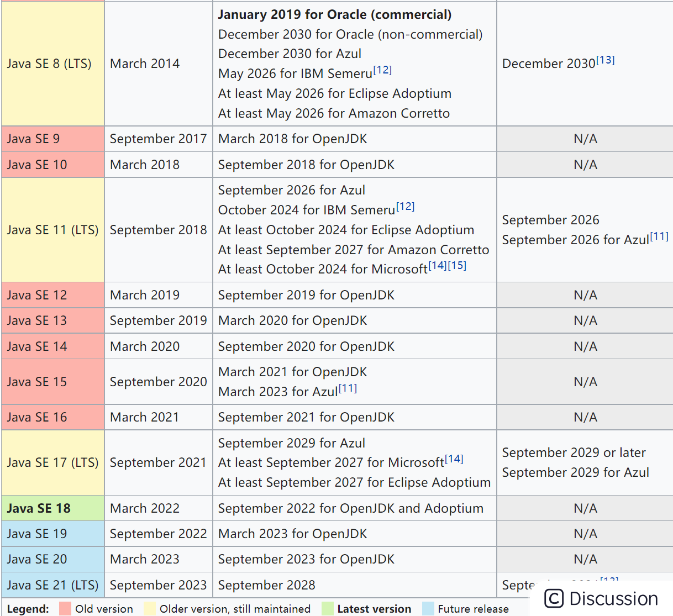Open reference [12] after May 2026 IBM Semeru
This screenshot has height=616, width=673.
pos(382,70)
